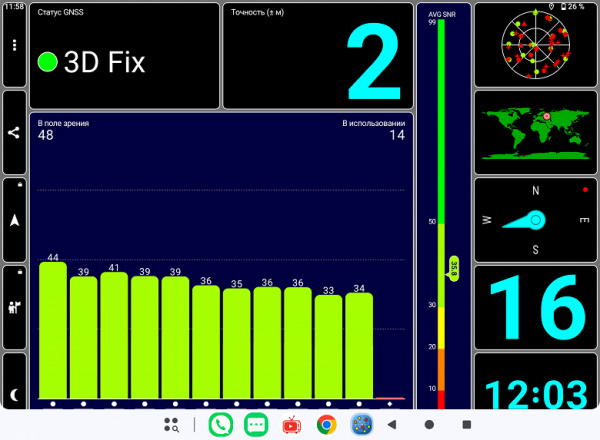Tap the Android home button

pyautogui.click(x=429, y=424)
